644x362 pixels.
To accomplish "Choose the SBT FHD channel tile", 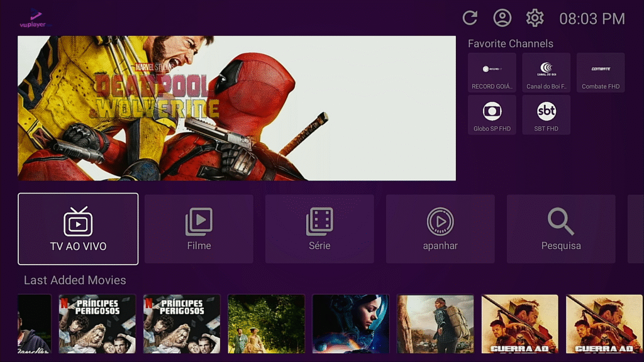I will coord(546,115).
